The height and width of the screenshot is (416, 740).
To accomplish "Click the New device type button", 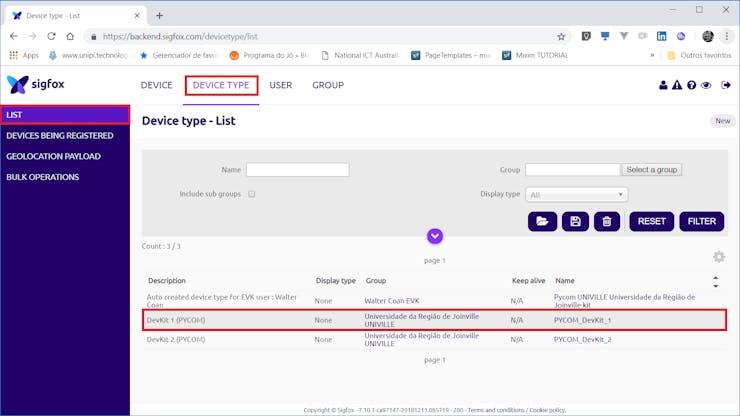I will [722, 121].
